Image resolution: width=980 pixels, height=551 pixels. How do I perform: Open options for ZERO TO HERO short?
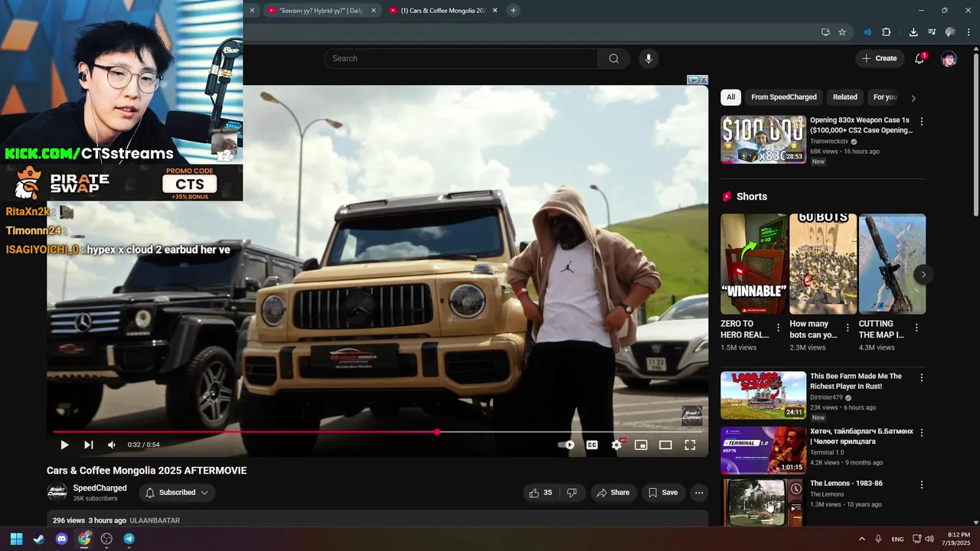778,328
